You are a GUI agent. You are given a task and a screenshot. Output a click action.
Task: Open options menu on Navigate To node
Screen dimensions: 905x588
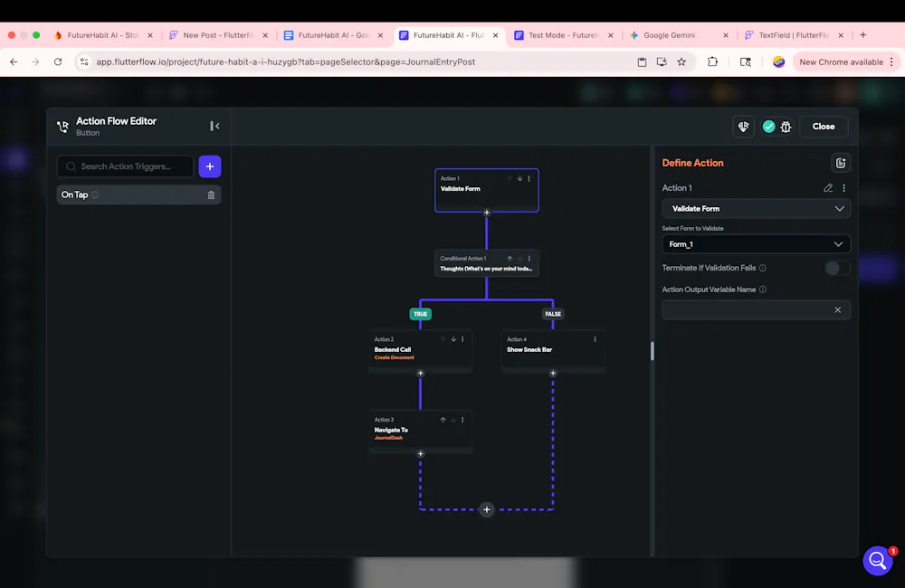pyautogui.click(x=462, y=420)
